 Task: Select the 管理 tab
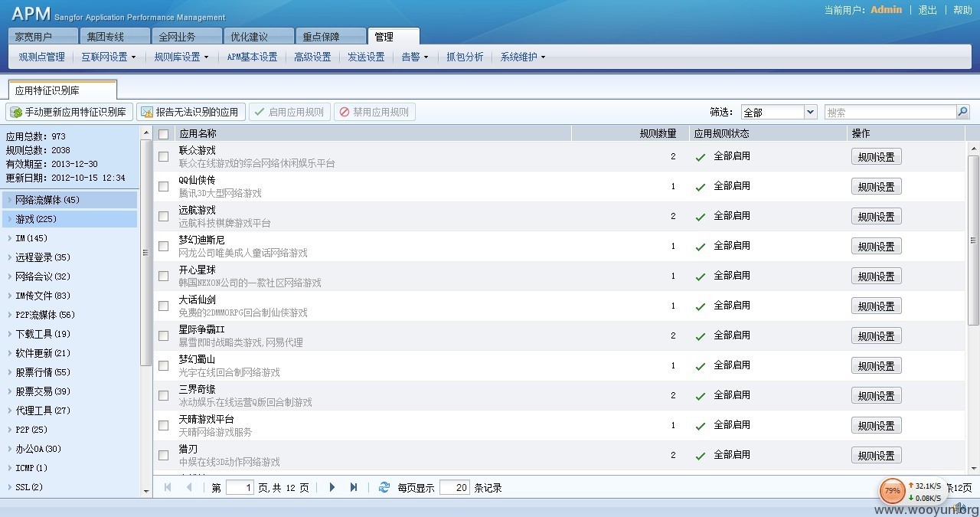coord(394,36)
